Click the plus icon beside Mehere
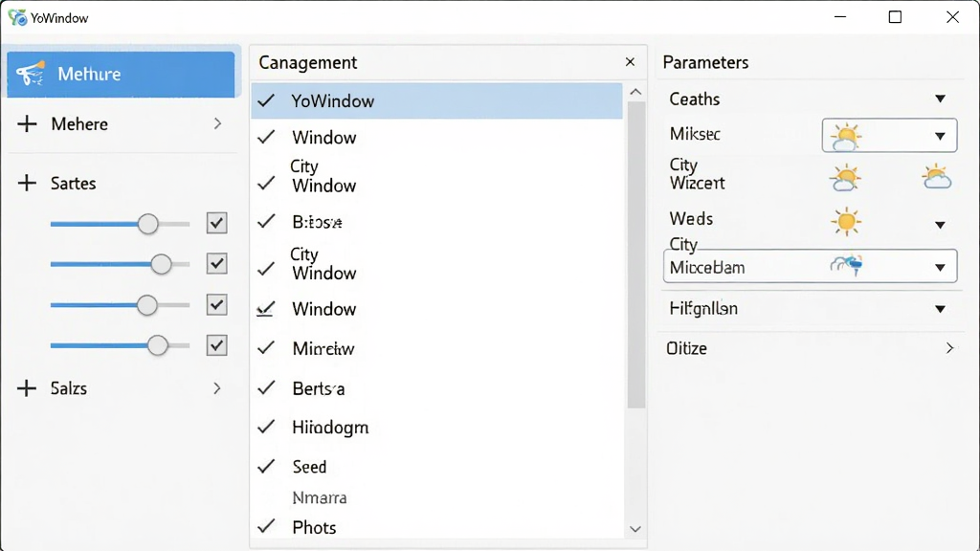The image size is (980, 551). (x=27, y=123)
